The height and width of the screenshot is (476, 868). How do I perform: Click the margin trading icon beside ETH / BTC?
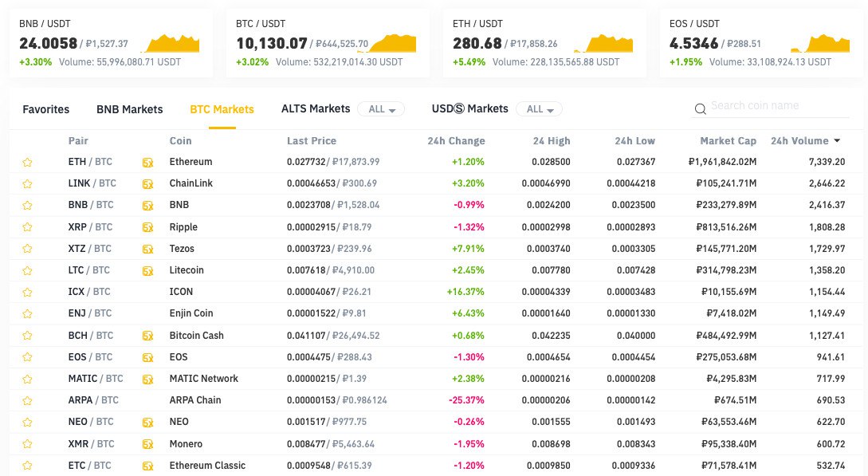tap(147, 162)
